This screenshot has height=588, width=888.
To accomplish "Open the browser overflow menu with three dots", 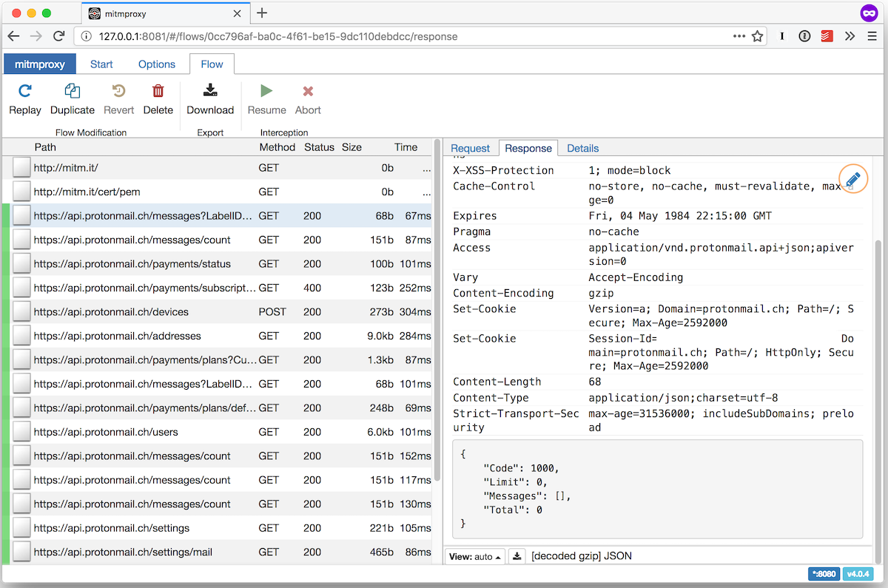I will tap(740, 36).
